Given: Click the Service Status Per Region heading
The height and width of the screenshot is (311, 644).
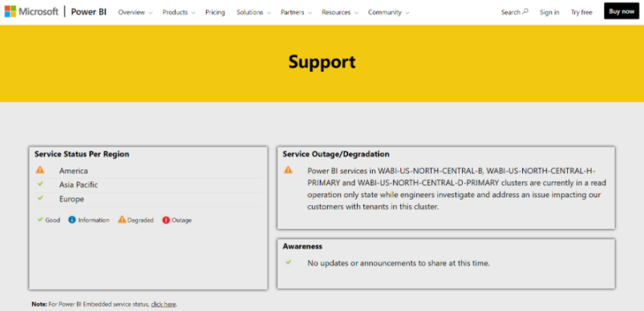Looking at the screenshot, I should coord(82,154).
